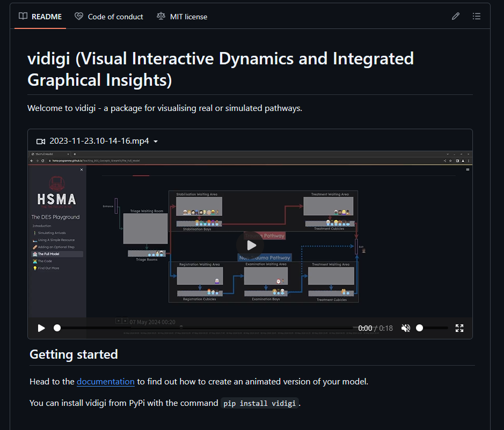Unmute the video with the speaker icon
Screen dimensions: 504x430
[406, 328]
